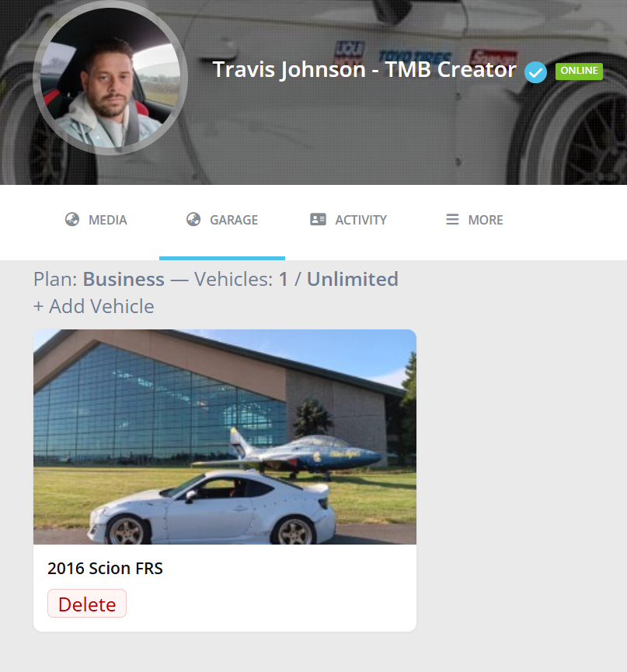Delete the 2016 Scion FRS vehicle

(87, 604)
